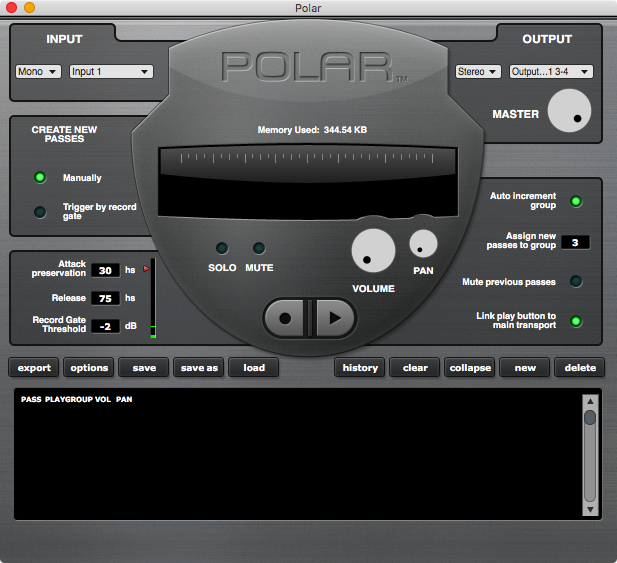The height and width of the screenshot is (563, 617).
Task: Click the timeline ruler in the display
Action: tap(307, 158)
